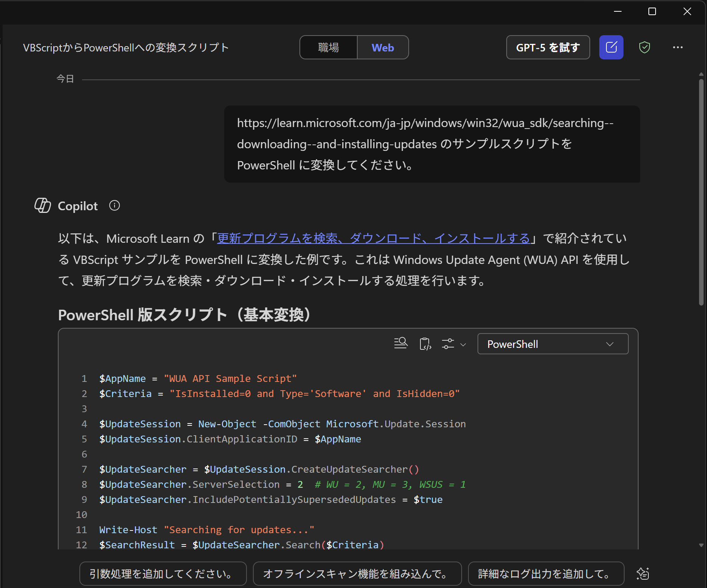Click the Copilot logo icon

(43, 205)
